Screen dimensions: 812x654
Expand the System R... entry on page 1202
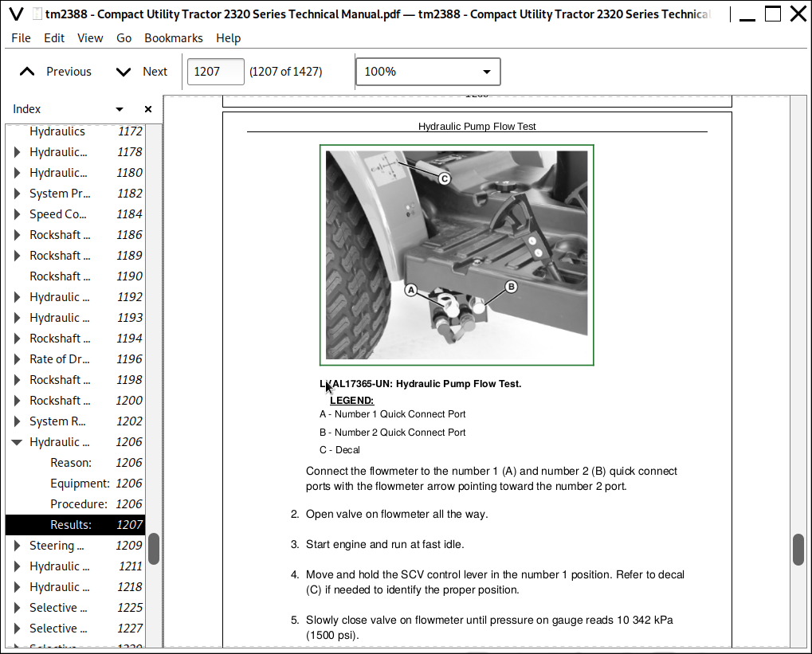17,421
